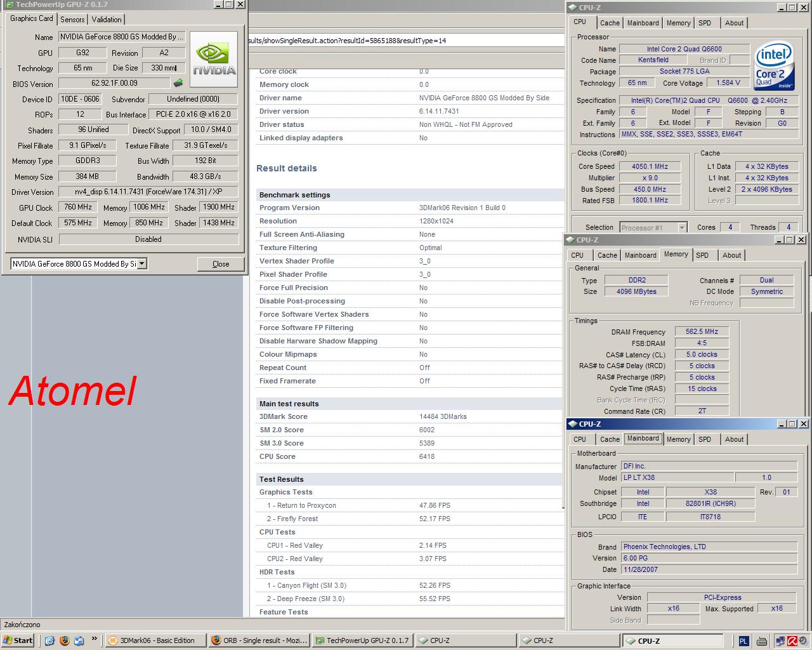Click the Result details heading
Viewport: 812px width, 650px height.
pos(287,168)
